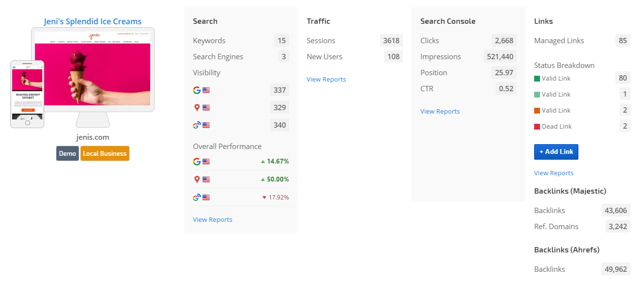This screenshot has height=282, width=644.
Task: Open View Reports under Search Console
Action: (x=440, y=112)
